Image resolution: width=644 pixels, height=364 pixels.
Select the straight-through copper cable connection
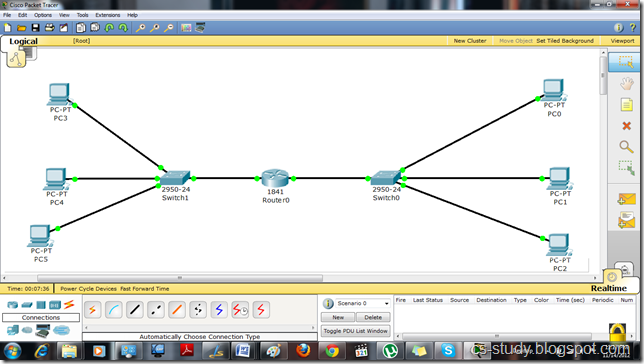135,310
